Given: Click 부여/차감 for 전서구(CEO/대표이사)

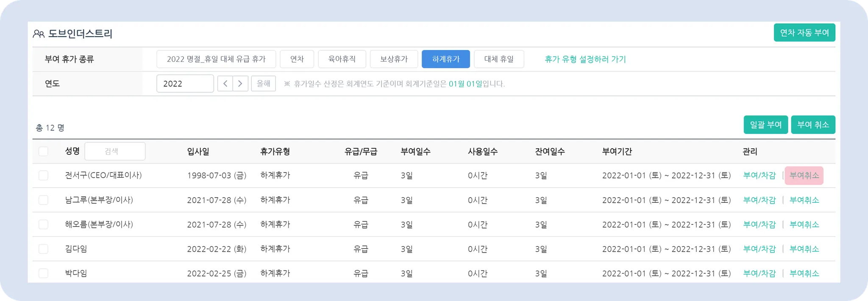Looking at the screenshot, I should click(759, 176).
